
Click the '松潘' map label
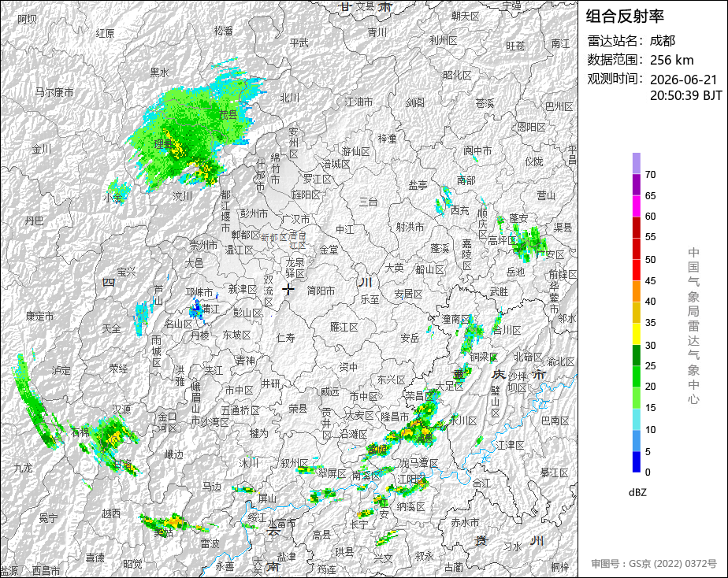pos(223,31)
